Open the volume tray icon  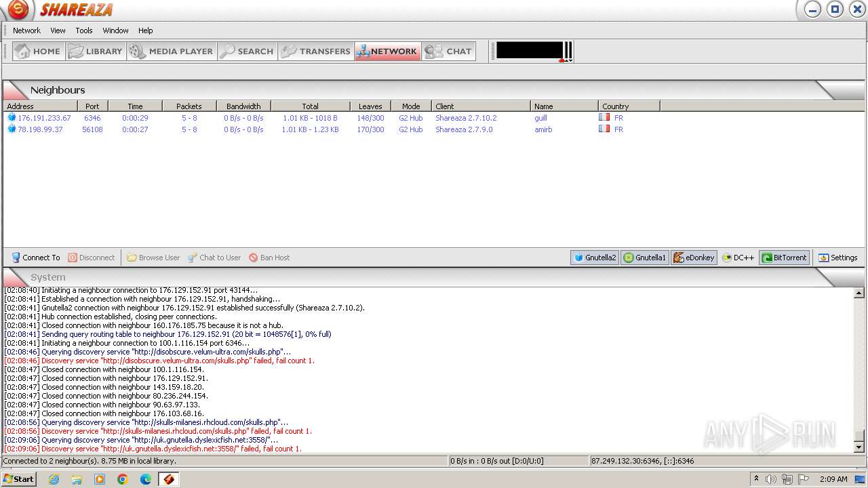[x=771, y=479]
